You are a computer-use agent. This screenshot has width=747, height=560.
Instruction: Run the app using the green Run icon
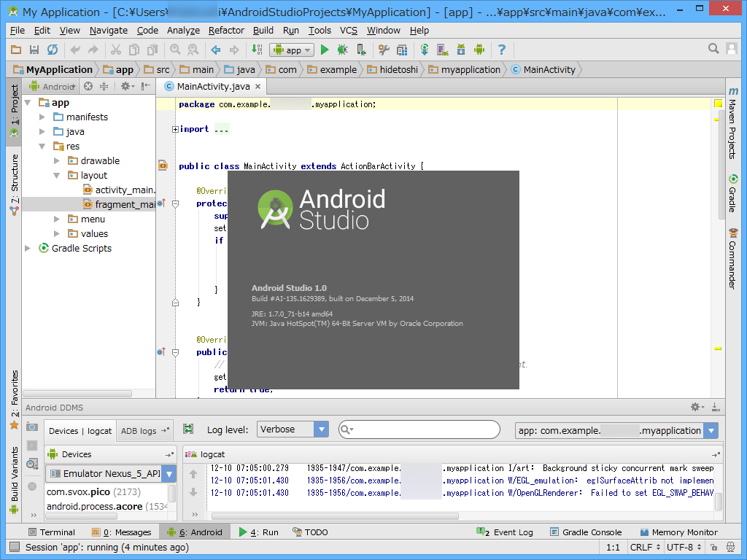tap(325, 50)
